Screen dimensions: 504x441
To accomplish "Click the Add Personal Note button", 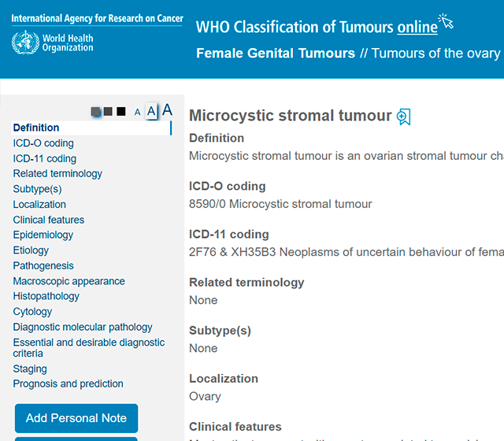I will tap(76, 418).
